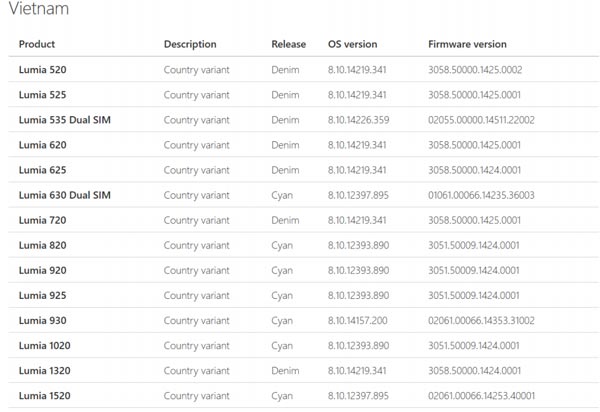Select the Lumia 920 product name
Viewport: 600px width, 412px height.
pyautogui.click(x=42, y=270)
